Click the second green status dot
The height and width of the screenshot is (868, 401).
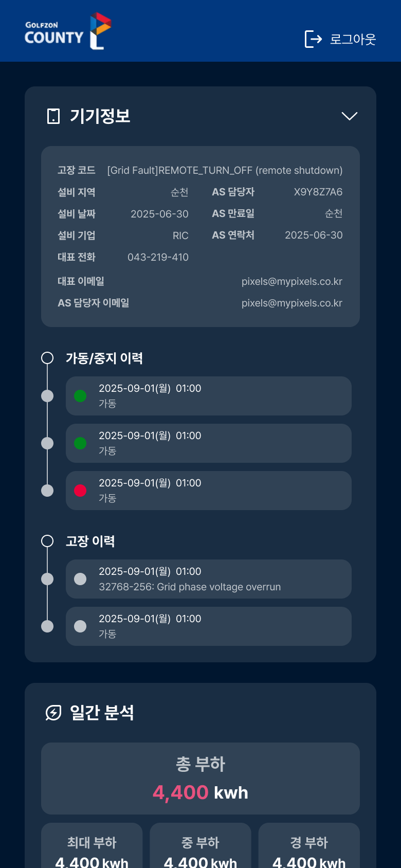coord(80,443)
